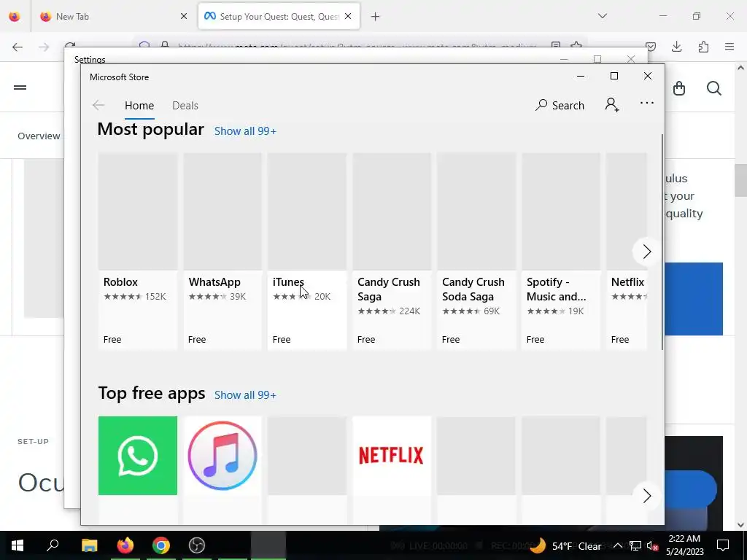Click the muted volume tray icon
Image resolution: width=747 pixels, height=560 pixels.
coord(652,545)
